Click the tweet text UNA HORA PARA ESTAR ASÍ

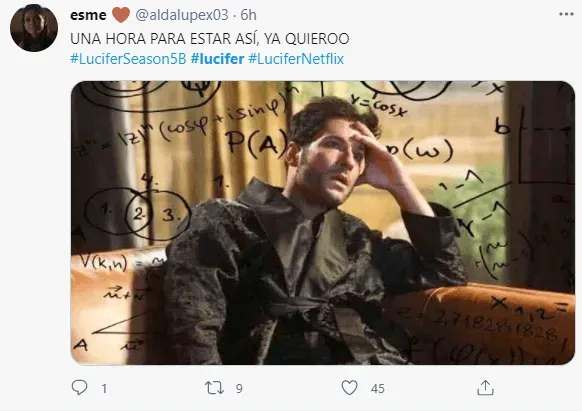tap(161, 39)
